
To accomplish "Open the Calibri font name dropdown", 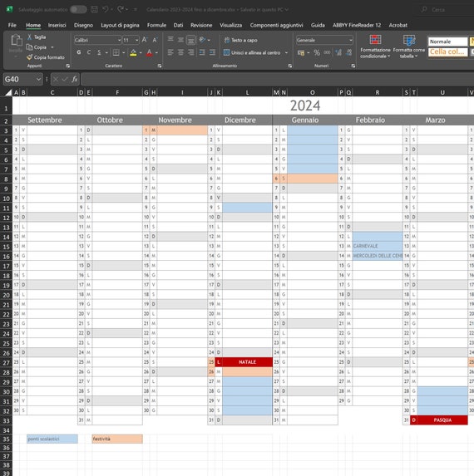I will click(x=119, y=40).
